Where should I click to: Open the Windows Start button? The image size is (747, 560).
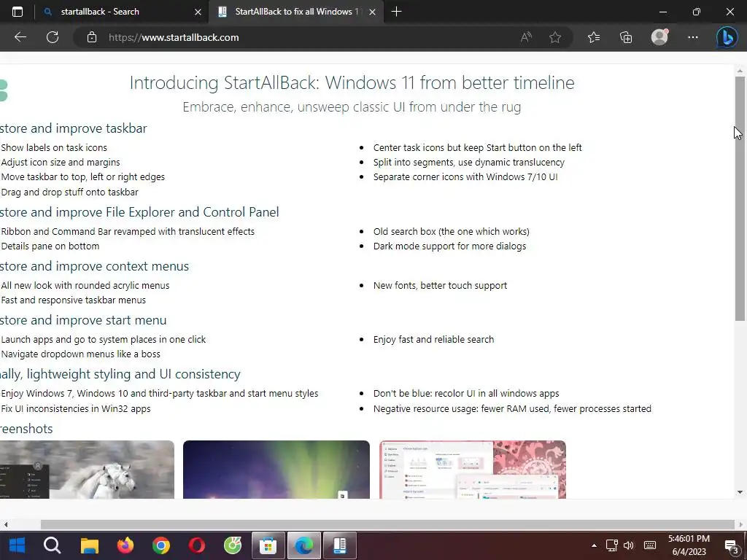[x=18, y=545]
